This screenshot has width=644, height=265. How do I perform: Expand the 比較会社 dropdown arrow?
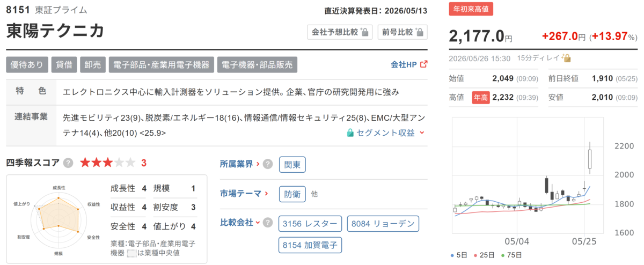(258, 223)
